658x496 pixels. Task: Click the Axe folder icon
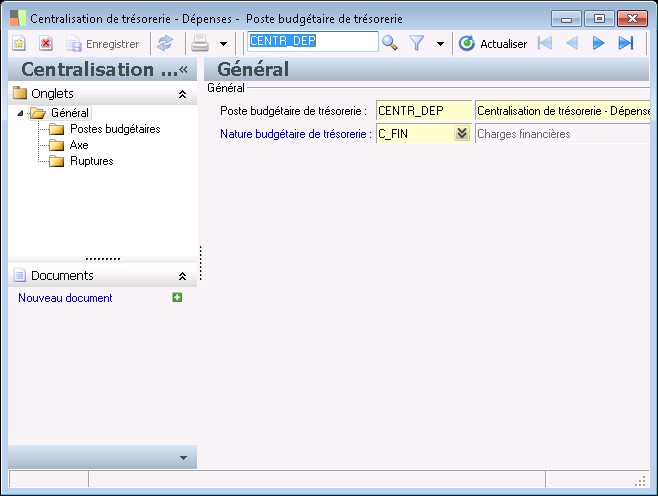[x=57, y=145]
